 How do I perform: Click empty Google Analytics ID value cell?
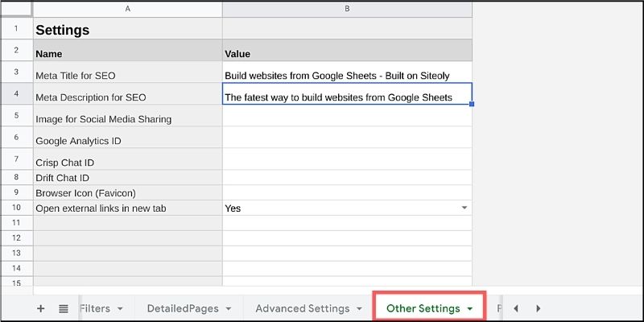click(346, 138)
